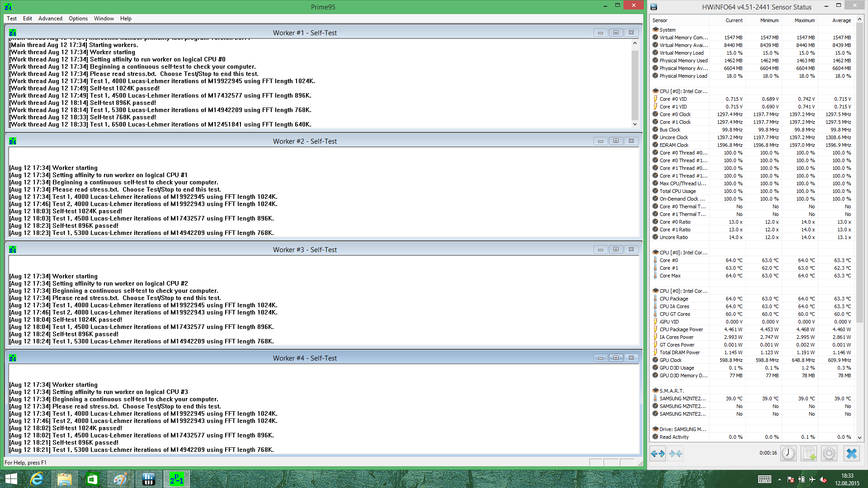Open the Windows Start button
The height and width of the screenshot is (488, 868).
coord(11,479)
